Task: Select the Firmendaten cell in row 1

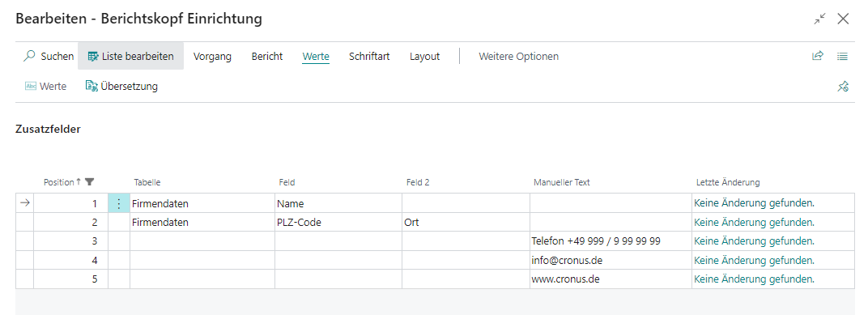Action: (x=202, y=204)
